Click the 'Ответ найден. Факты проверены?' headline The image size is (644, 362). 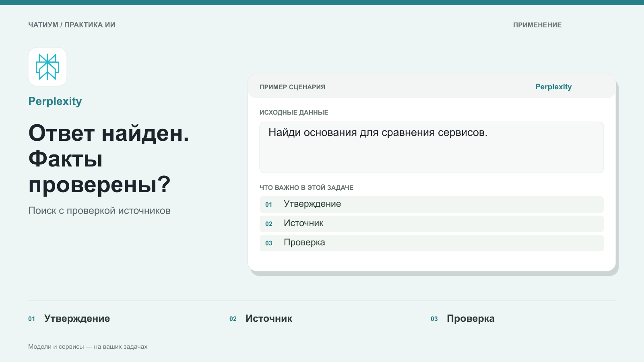(109, 159)
